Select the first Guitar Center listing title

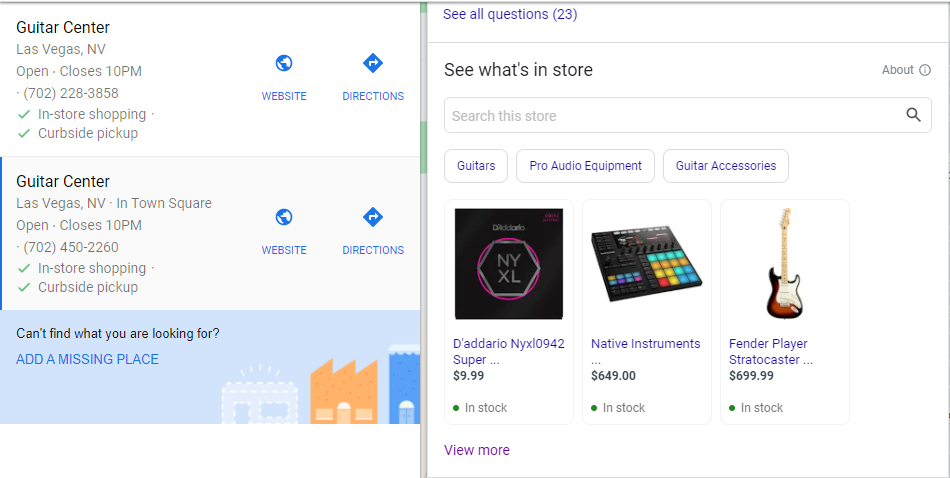pyautogui.click(x=63, y=27)
